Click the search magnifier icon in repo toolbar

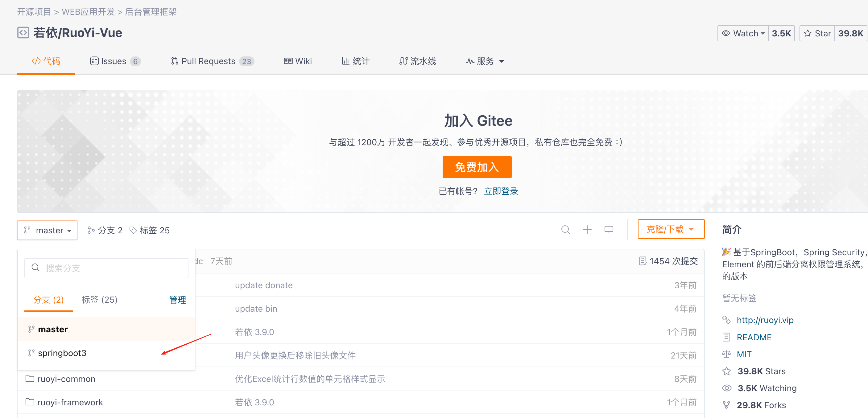point(565,230)
